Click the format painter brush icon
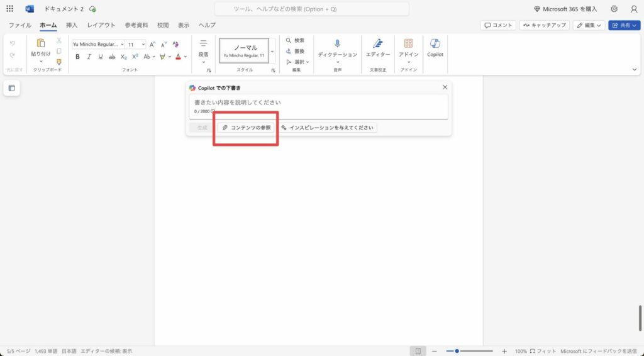644x356 pixels. [x=59, y=62]
